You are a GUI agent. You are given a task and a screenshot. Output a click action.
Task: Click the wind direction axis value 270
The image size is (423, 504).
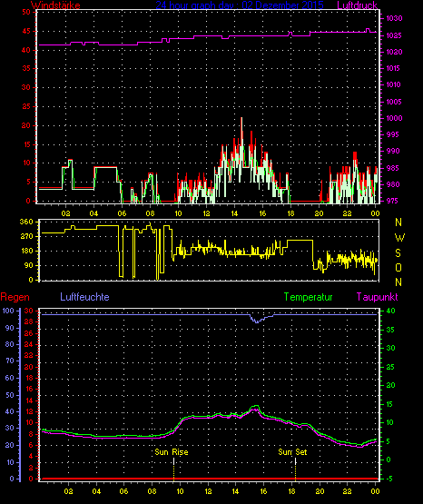pyautogui.click(x=26, y=236)
